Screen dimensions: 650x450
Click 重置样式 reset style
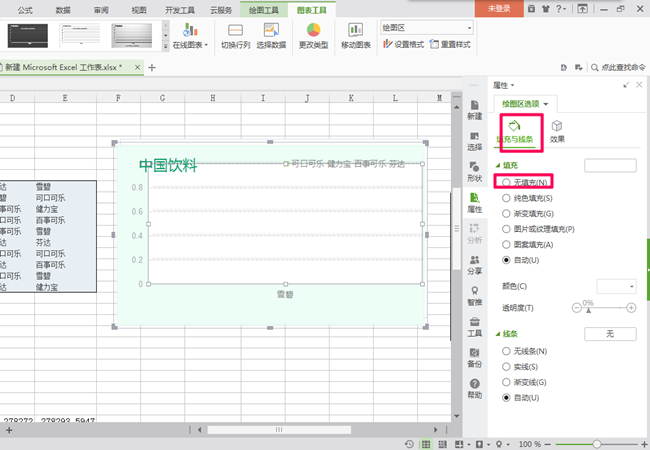[450, 44]
